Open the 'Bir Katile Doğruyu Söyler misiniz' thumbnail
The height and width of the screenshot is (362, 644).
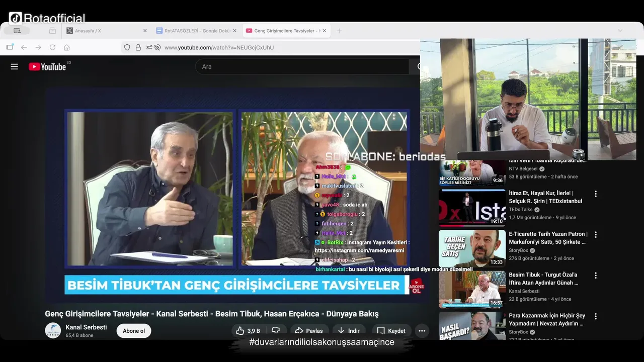click(x=472, y=172)
